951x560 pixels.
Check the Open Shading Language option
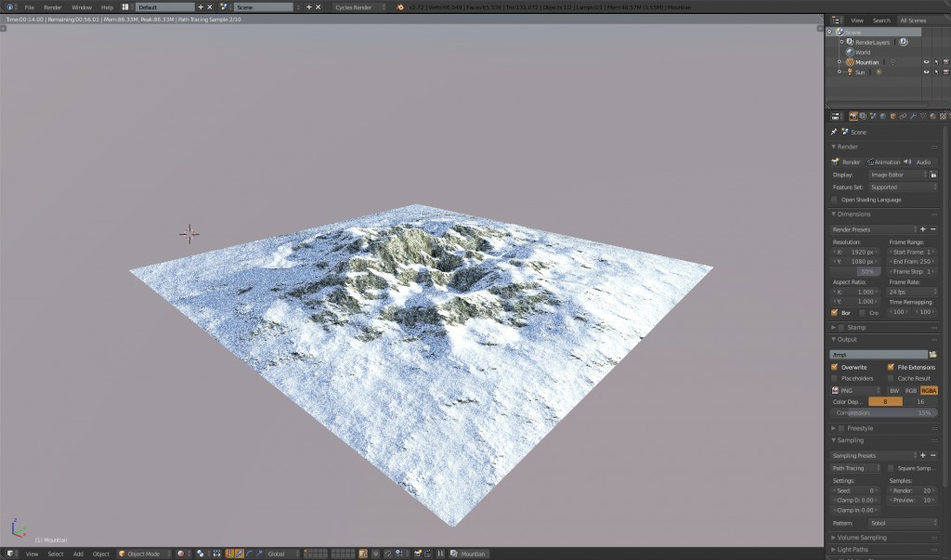click(x=834, y=199)
